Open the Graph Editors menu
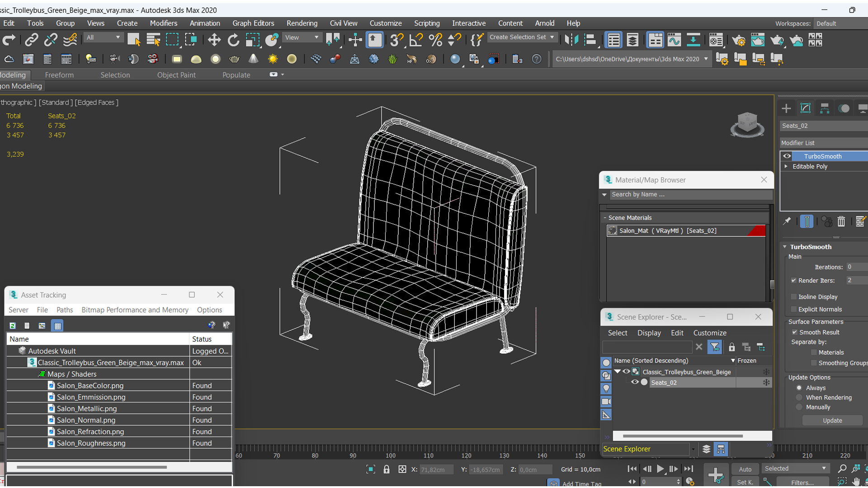The width and height of the screenshot is (868, 488). click(x=253, y=23)
